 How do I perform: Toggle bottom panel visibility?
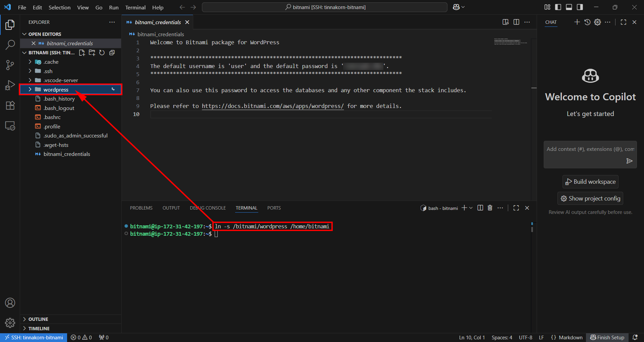coord(569,7)
